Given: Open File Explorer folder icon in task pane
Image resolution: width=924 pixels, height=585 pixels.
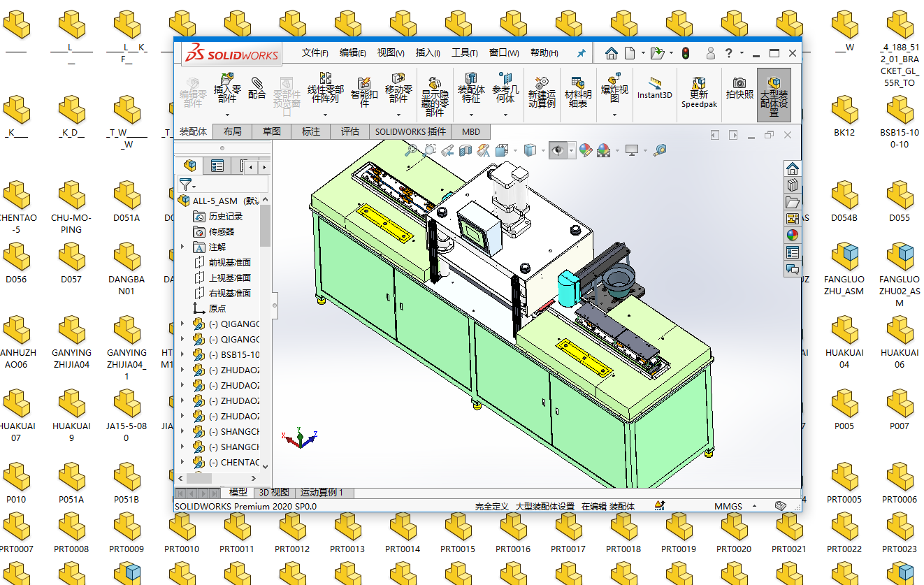Looking at the screenshot, I should [x=793, y=202].
